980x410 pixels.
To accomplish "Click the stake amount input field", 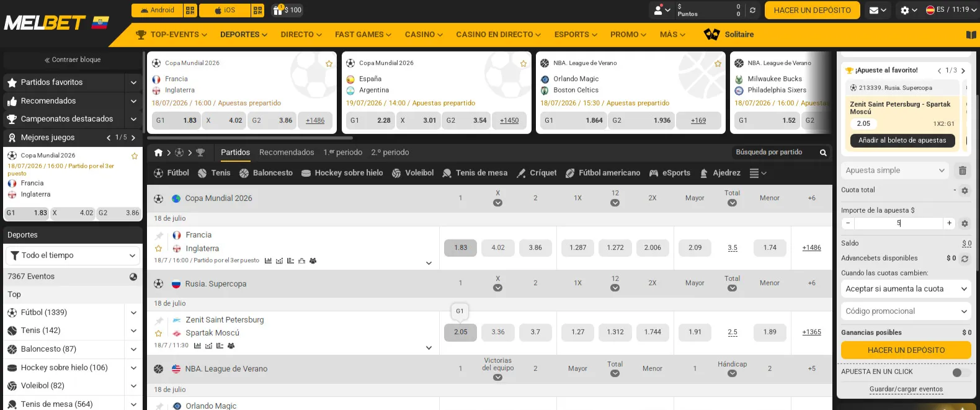I will tap(899, 223).
